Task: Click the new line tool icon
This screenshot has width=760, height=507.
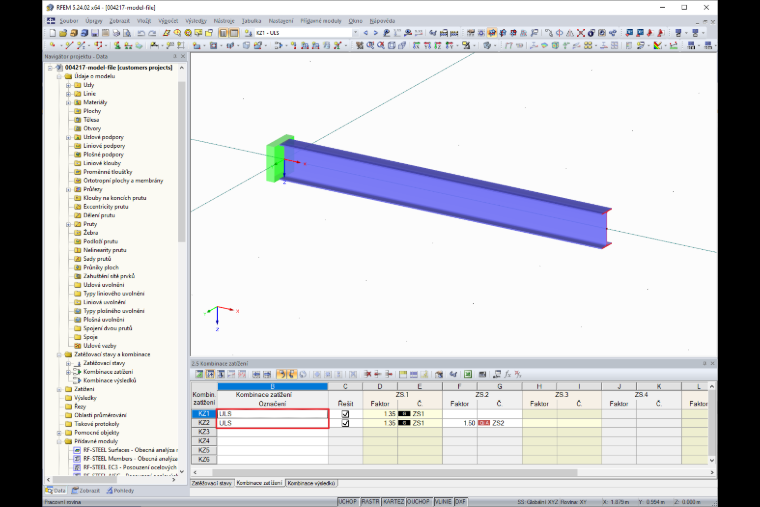Action: 69,45
